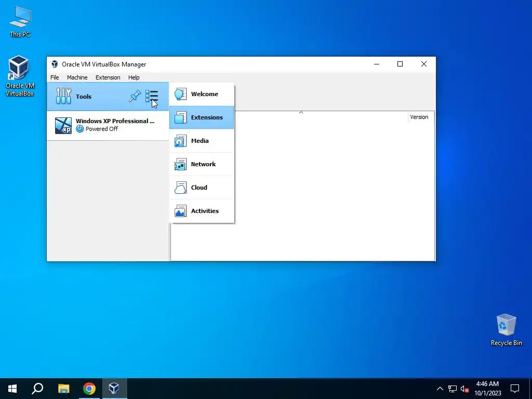The height and width of the screenshot is (399, 532).
Task: Open the notification center
Action: 515,389
